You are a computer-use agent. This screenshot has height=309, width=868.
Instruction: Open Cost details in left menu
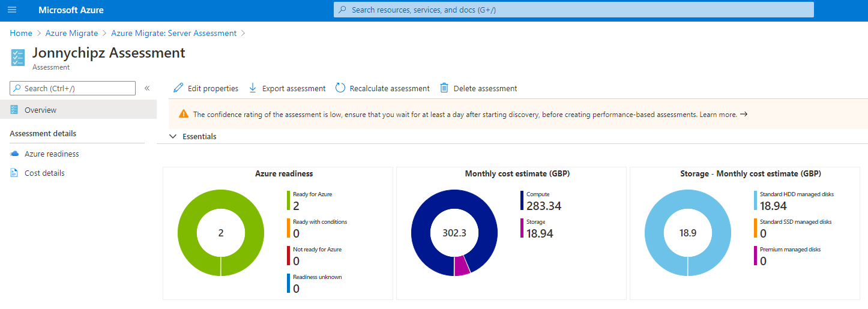click(44, 173)
